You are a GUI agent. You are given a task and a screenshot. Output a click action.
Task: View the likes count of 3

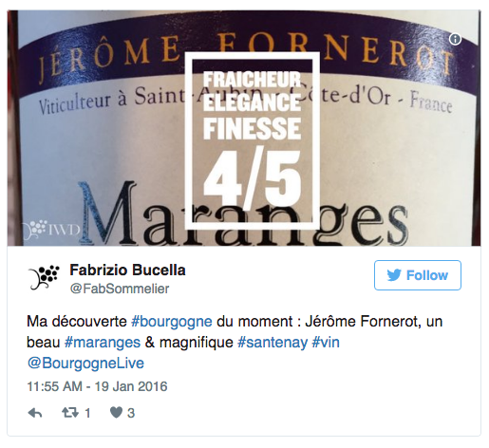[131, 413]
